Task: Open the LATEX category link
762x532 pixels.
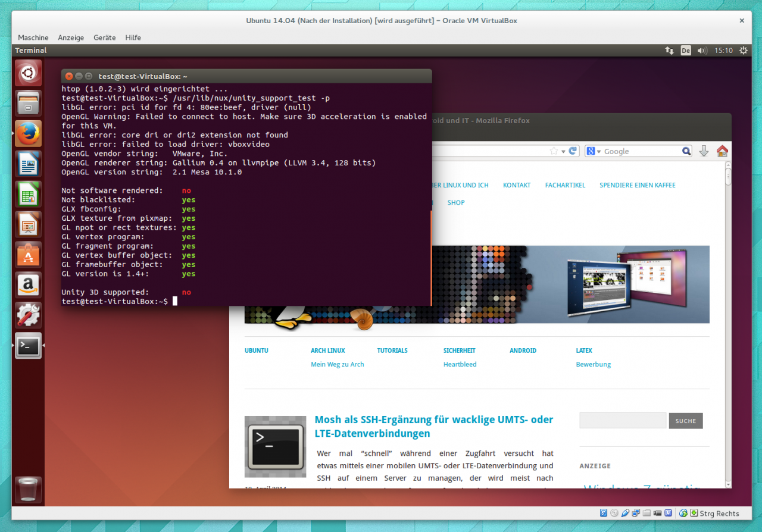Action: click(x=584, y=351)
